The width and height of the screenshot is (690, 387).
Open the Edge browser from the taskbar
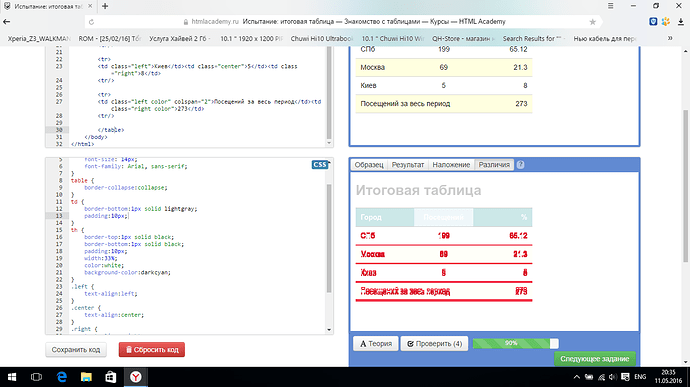point(62,377)
